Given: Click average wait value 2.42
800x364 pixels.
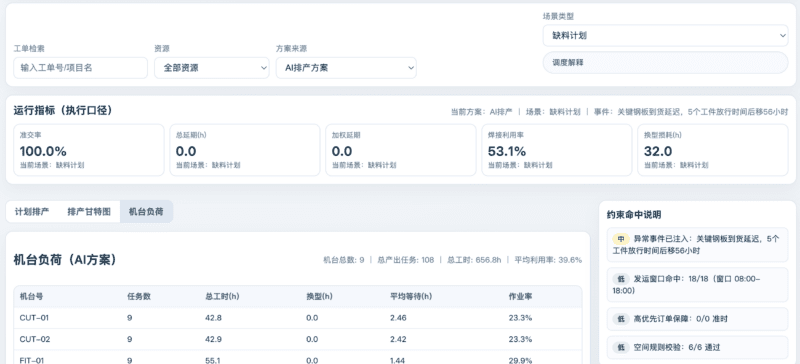Looking at the screenshot, I should point(397,339).
